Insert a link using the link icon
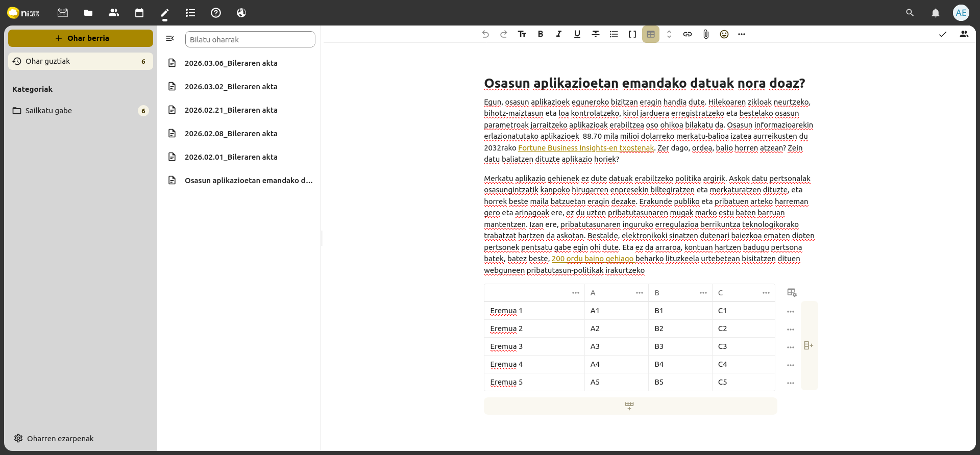This screenshot has width=980, height=455. [x=687, y=34]
